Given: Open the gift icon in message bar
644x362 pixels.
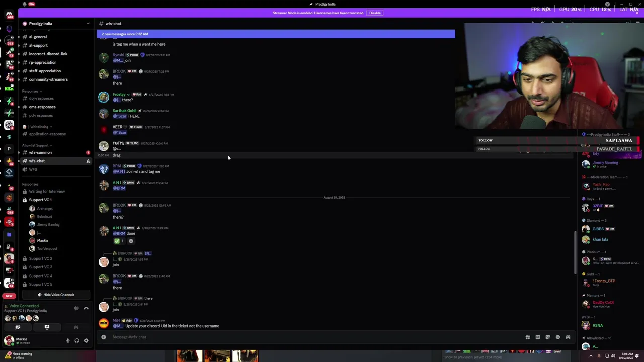Looking at the screenshot, I should pos(527,337).
